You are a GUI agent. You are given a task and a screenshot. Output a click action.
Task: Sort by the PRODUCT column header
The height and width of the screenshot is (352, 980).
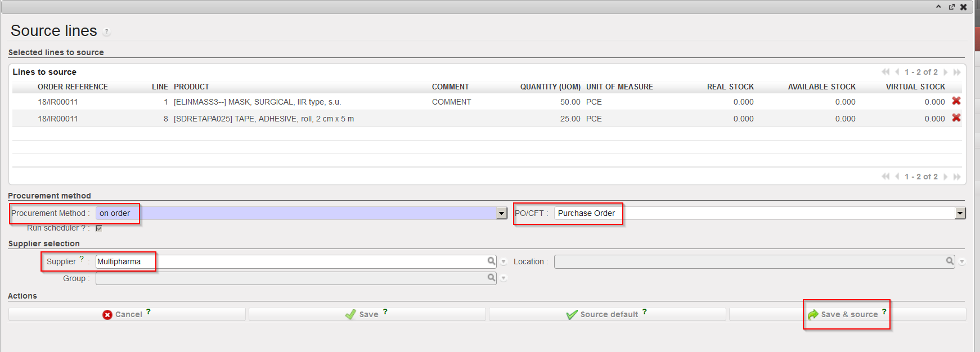tap(191, 87)
